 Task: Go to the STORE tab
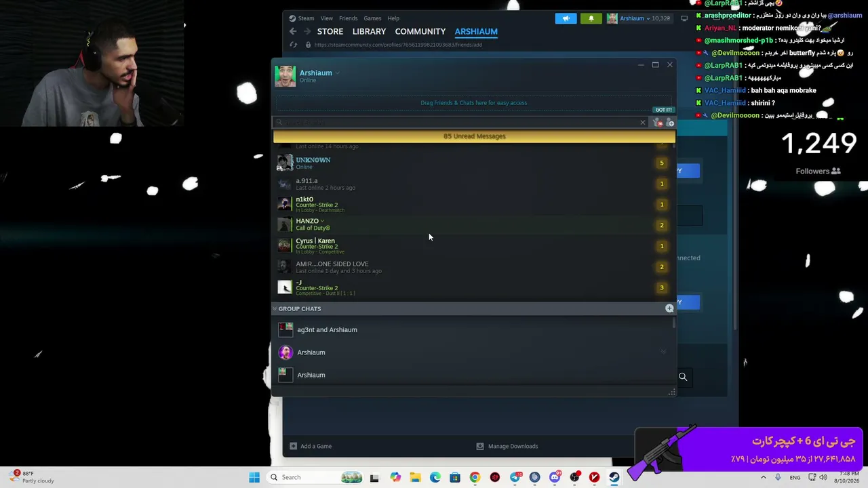[x=330, y=31]
